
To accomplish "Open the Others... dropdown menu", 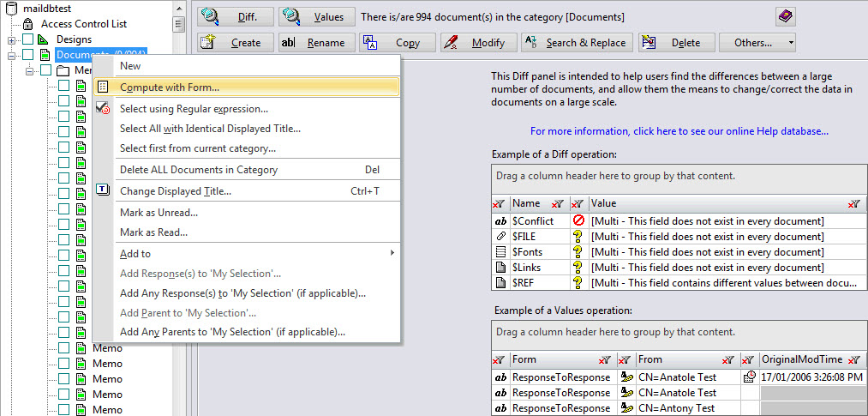I will coord(757,42).
